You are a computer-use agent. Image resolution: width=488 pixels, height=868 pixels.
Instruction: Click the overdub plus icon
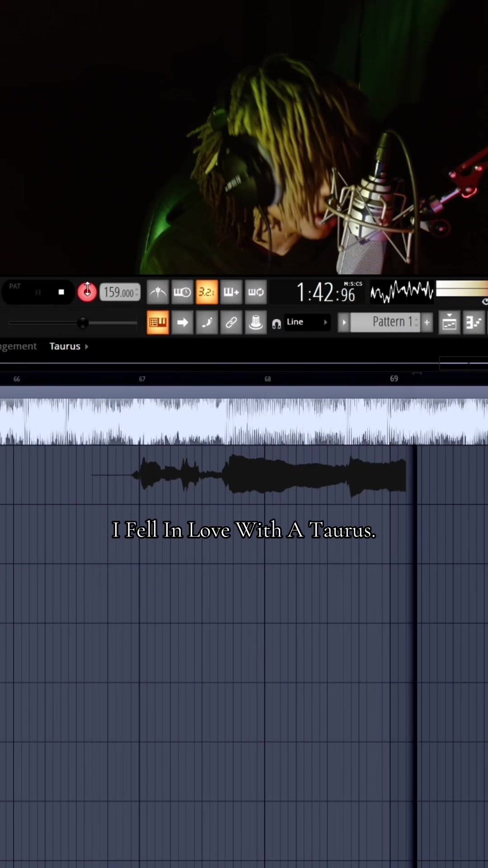(231, 292)
